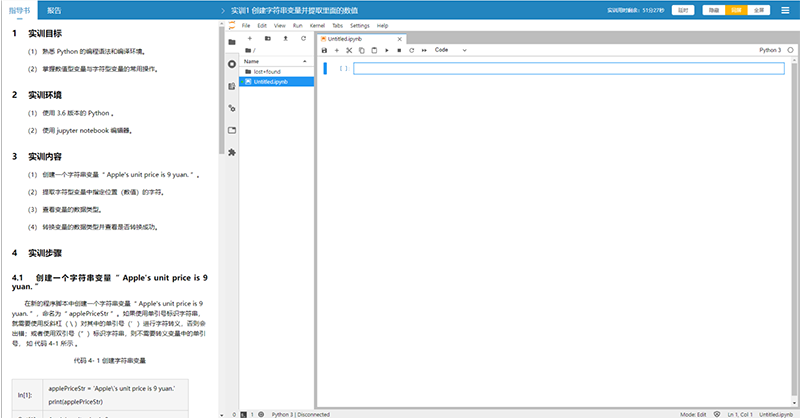Click the 延时 button
Image resolution: width=800 pixels, height=418 pixels.
(x=682, y=9)
